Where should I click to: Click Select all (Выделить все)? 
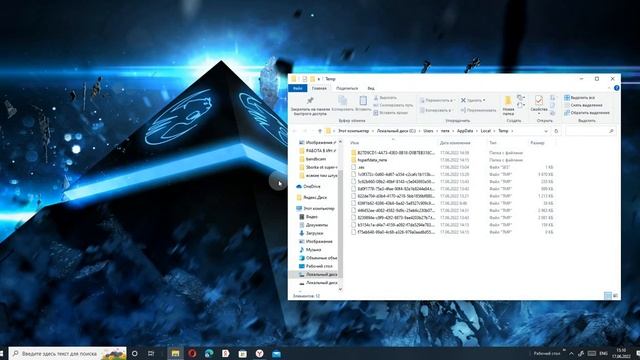579,98
